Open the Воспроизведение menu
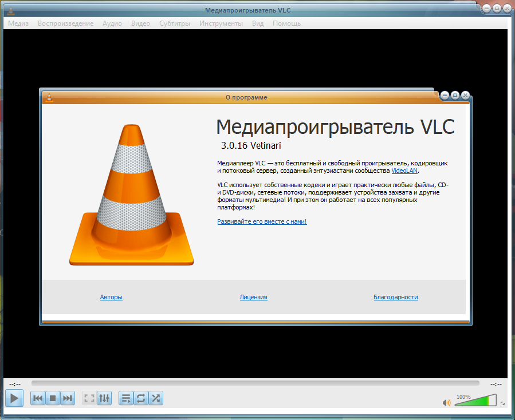 (x=65, y=23)
